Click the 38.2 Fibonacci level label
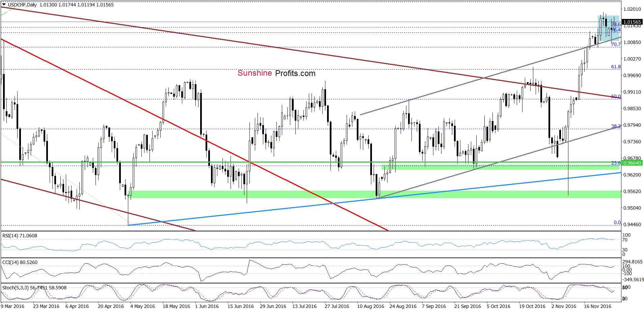 pos(616,126)
